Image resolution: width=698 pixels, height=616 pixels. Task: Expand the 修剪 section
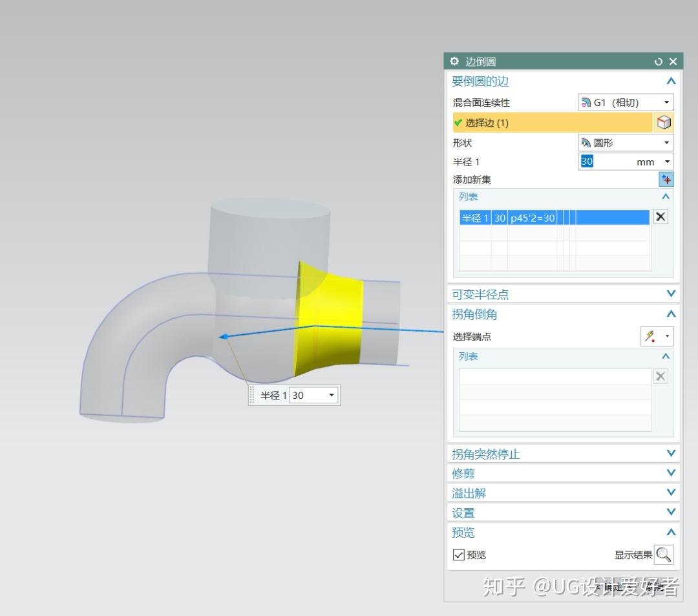pos(671,473)
